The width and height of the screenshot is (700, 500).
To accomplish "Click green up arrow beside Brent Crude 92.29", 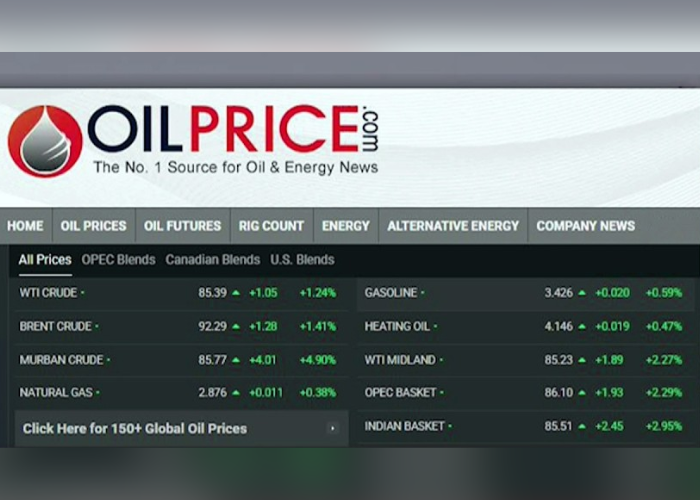I will [x=236, y=326].
